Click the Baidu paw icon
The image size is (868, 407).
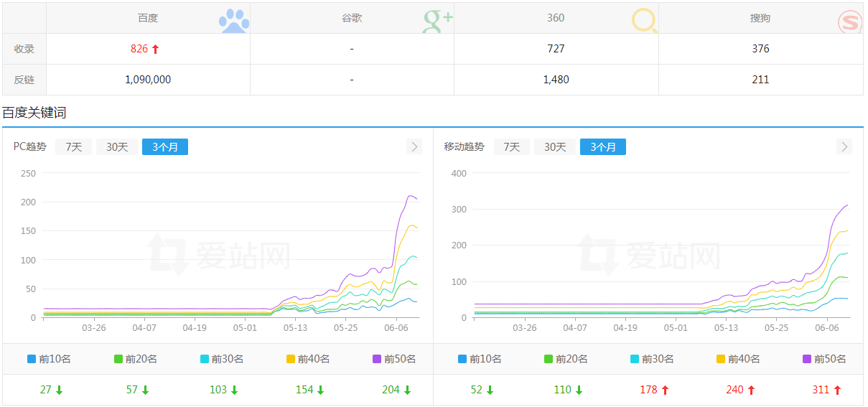tap(234, 21)
